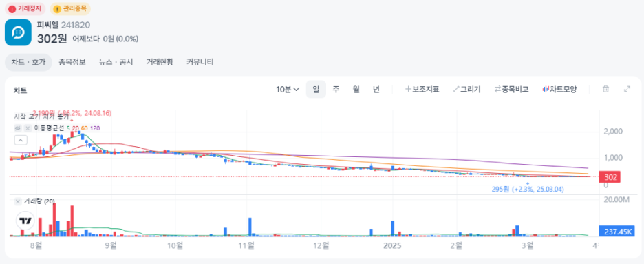Viewport: 644px width, 264px height.
Task: Select the 주 (weekly) chart period
Action: [x=336, y=89]
